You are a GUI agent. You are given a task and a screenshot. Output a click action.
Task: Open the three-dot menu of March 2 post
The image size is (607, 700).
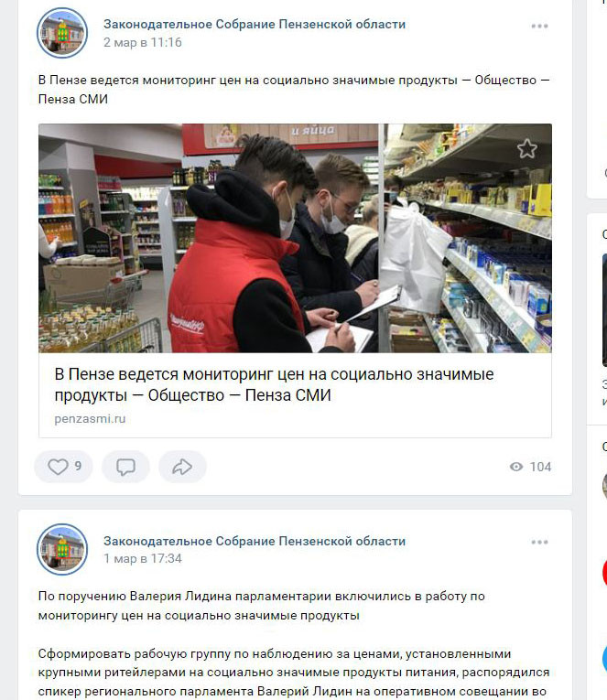(x=539, y=26)
